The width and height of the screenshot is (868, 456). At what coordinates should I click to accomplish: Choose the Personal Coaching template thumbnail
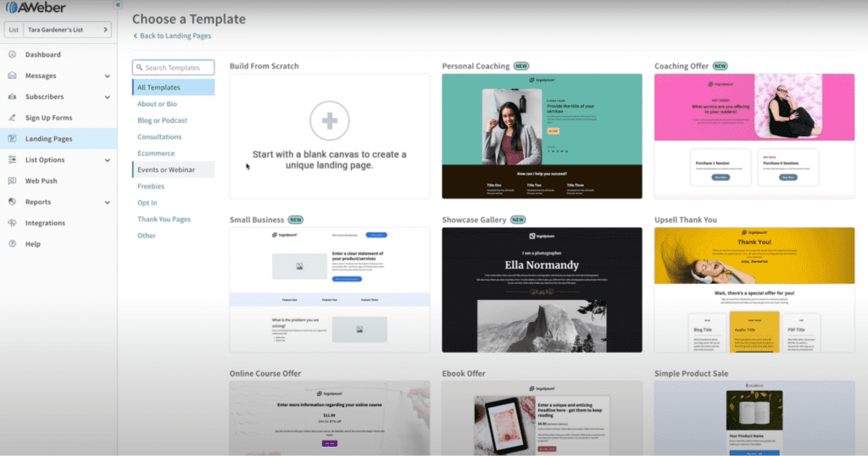tap(542, 136)
